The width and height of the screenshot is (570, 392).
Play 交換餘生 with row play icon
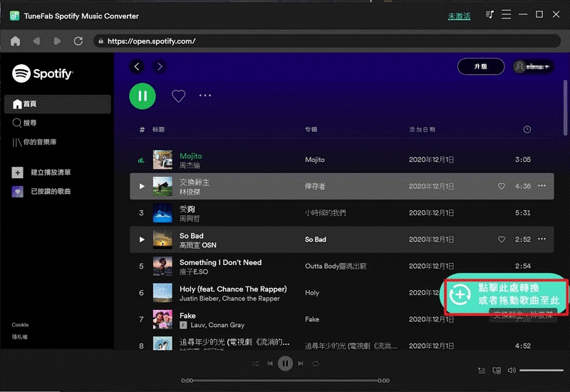pos(142,186)
